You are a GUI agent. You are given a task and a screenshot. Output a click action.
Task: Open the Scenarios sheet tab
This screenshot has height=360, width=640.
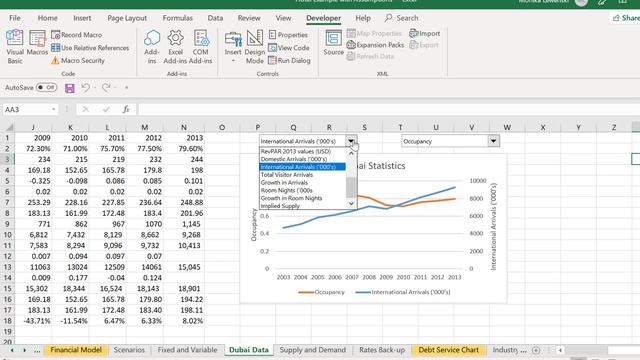pyautogui.click(x=129, y=350)
